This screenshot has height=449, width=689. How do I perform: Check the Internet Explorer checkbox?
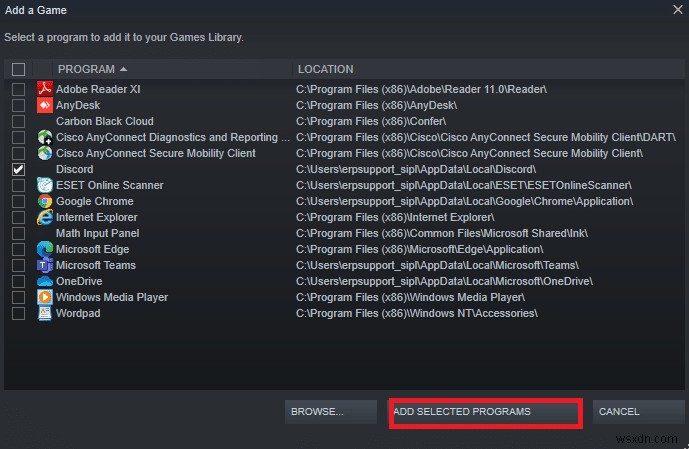pos(18,217)
